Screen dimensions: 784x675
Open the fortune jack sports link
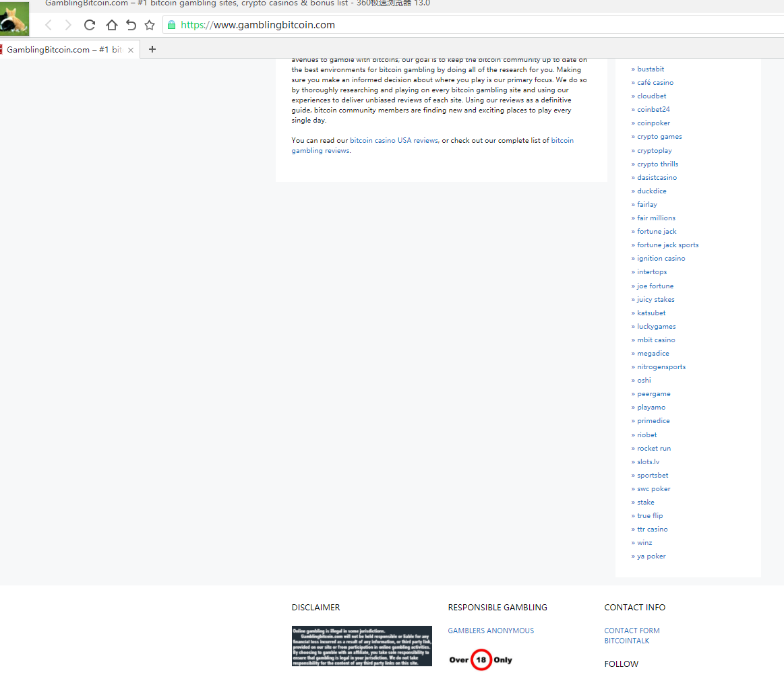(667, 245)
